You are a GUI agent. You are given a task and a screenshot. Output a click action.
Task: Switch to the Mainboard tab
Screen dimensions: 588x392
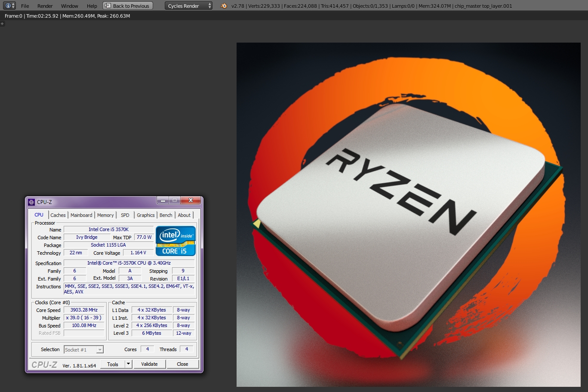[x=81, y=215]
